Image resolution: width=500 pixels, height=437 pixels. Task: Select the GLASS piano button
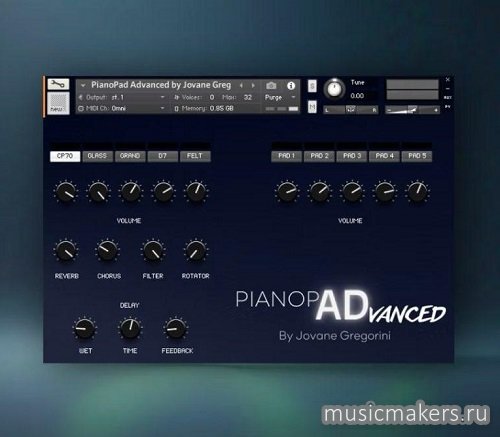(97, 156)
